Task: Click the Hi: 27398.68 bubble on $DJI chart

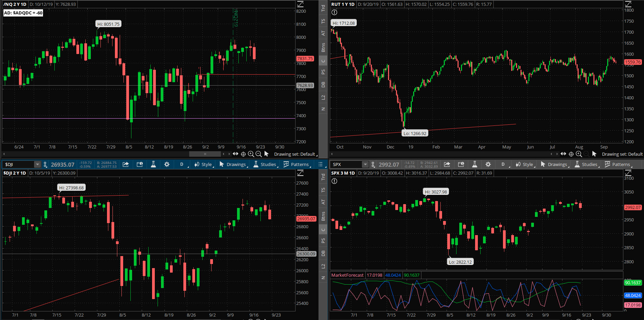Action: point(71,188)
